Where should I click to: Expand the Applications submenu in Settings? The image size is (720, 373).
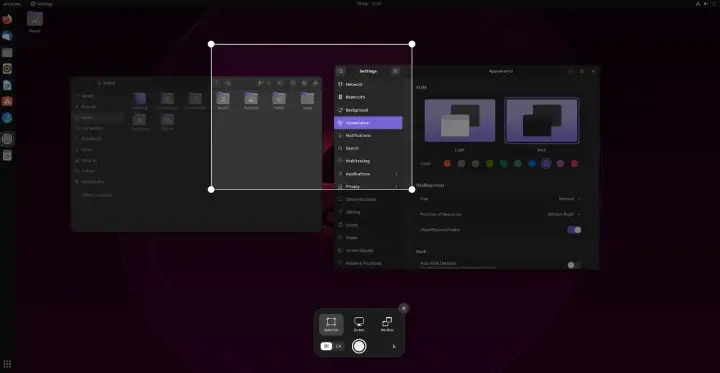(x=368, y=174)
